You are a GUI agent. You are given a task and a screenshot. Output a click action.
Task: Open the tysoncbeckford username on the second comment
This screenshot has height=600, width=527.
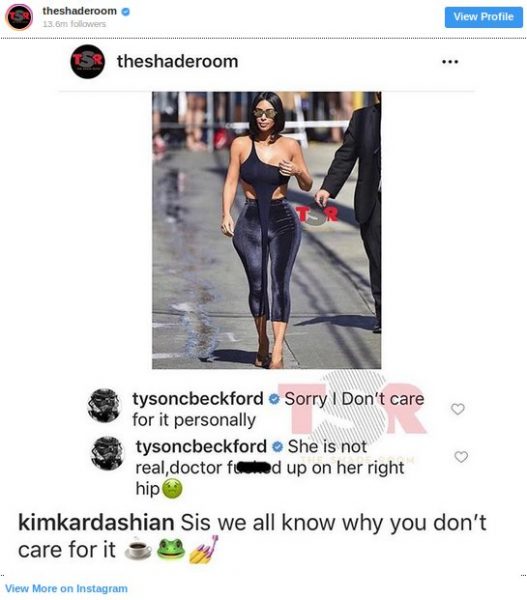coord(201,446)
